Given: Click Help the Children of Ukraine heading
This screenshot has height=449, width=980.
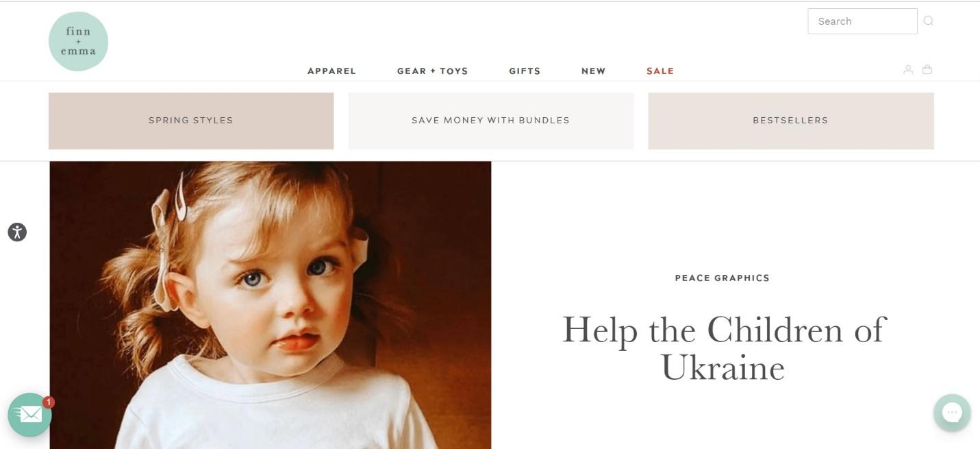Looking at the screenshot, I should (724, 348).
